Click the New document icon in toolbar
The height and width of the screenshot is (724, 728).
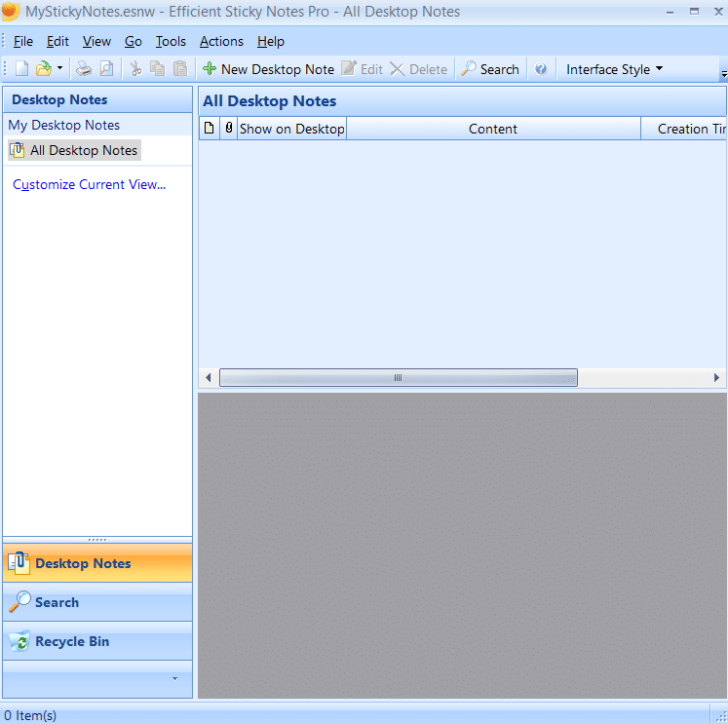pos(21,69)
